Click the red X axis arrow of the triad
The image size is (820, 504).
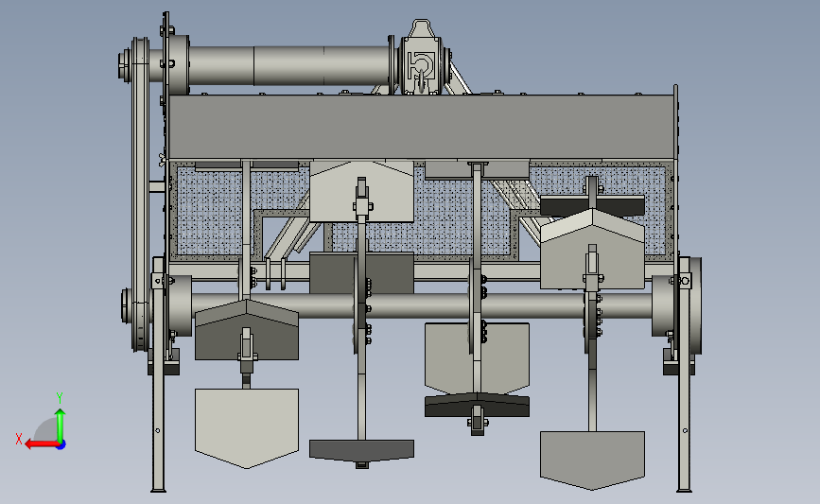click(x=41, y=444)
